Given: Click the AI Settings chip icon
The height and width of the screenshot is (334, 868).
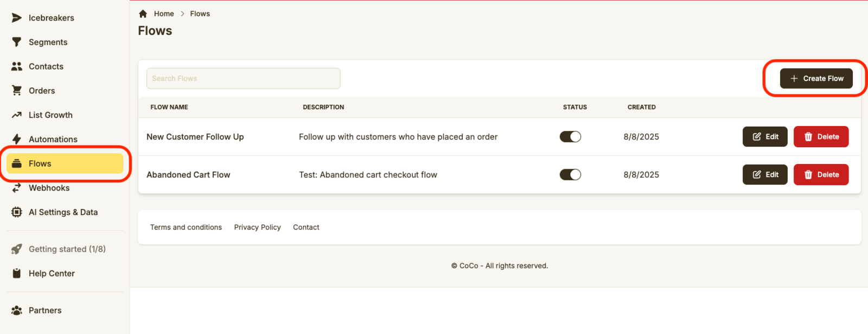Looking at the screenshot, I should pyautogui.click(x=17, y=212).
